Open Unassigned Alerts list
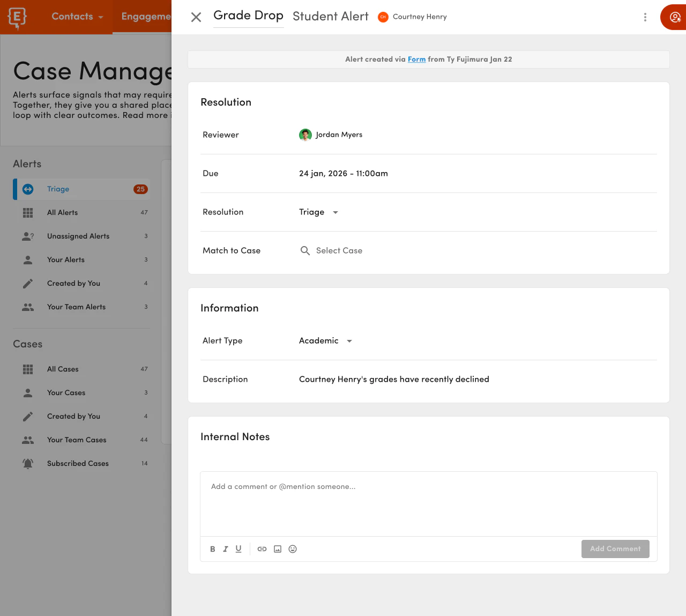686x616 pixels. click(x=82, y=236)
